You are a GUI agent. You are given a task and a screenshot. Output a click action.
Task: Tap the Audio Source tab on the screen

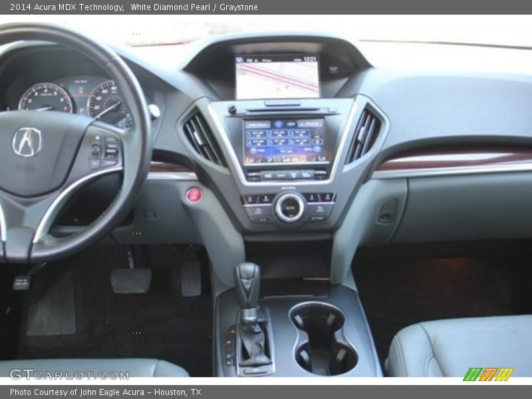pos(258,124)
